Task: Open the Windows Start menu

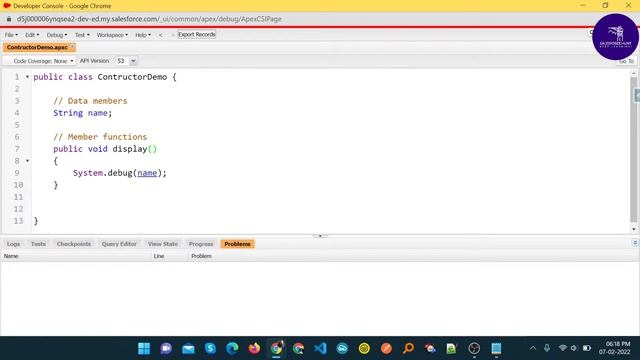Action: coord(144,348)
